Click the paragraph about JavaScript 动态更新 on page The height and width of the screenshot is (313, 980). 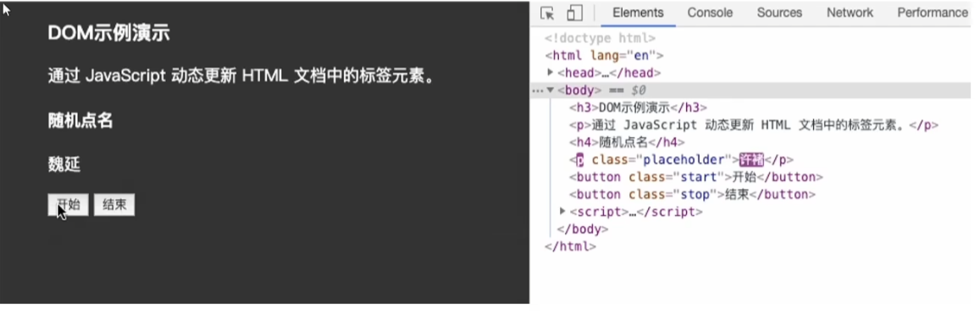pos(241,77)
